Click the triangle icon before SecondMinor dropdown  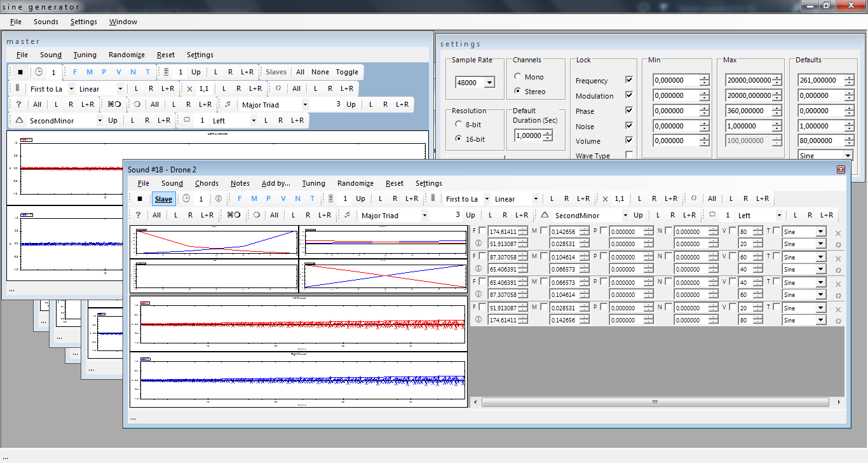[20, 120]
